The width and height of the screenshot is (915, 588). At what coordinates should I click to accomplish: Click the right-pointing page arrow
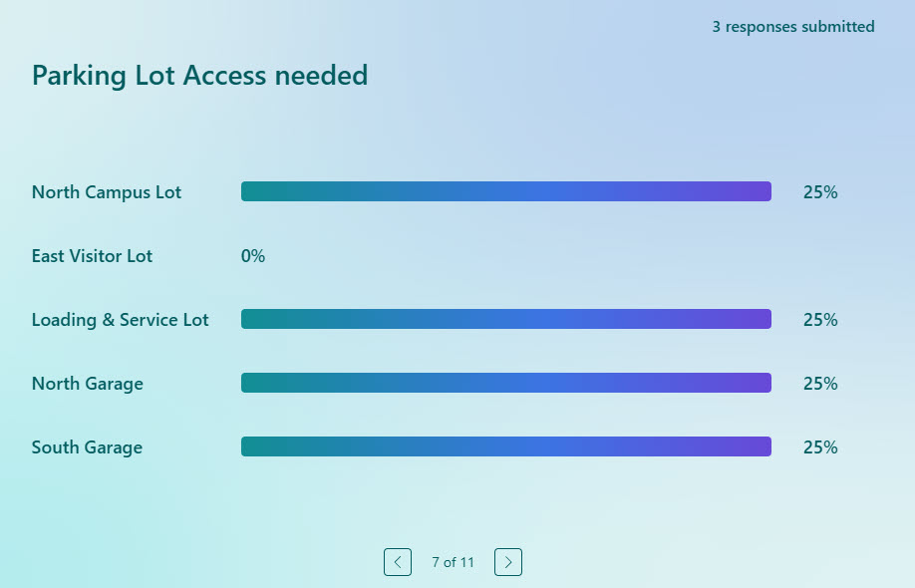click(507, 562)
